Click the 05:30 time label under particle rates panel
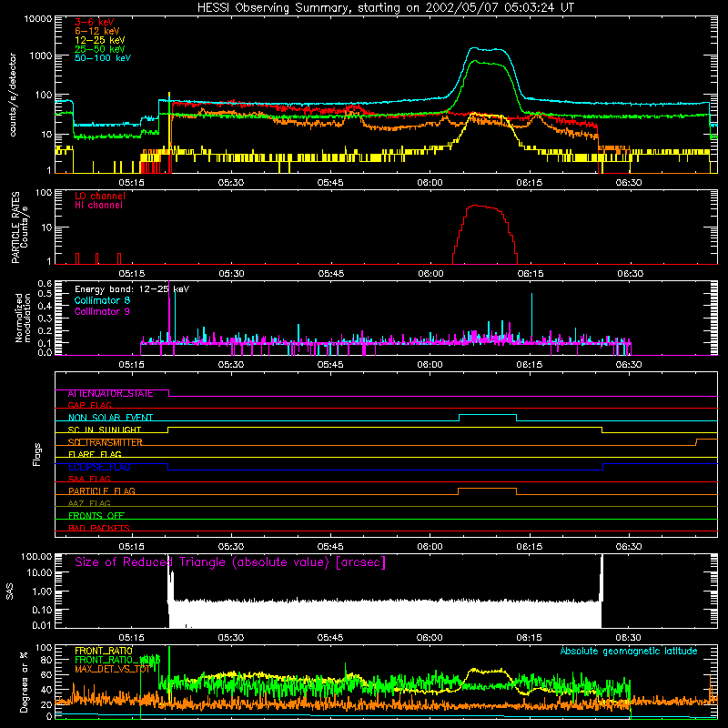The image size is (728, 728). 231,274
